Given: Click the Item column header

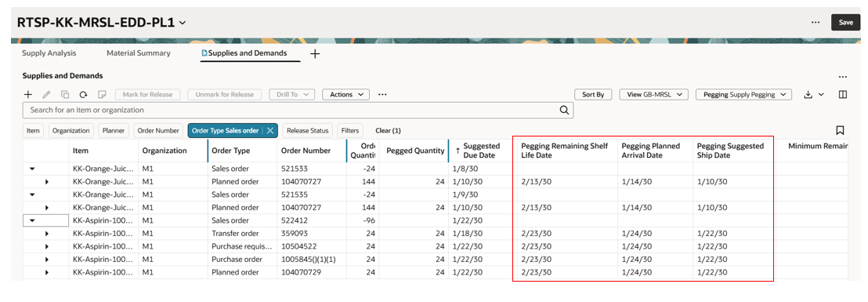Looking at the screenshot, I should 103,151.
